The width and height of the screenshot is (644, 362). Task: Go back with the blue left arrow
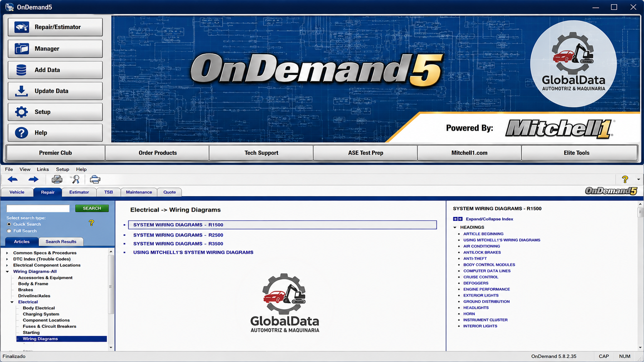(13, 180)
